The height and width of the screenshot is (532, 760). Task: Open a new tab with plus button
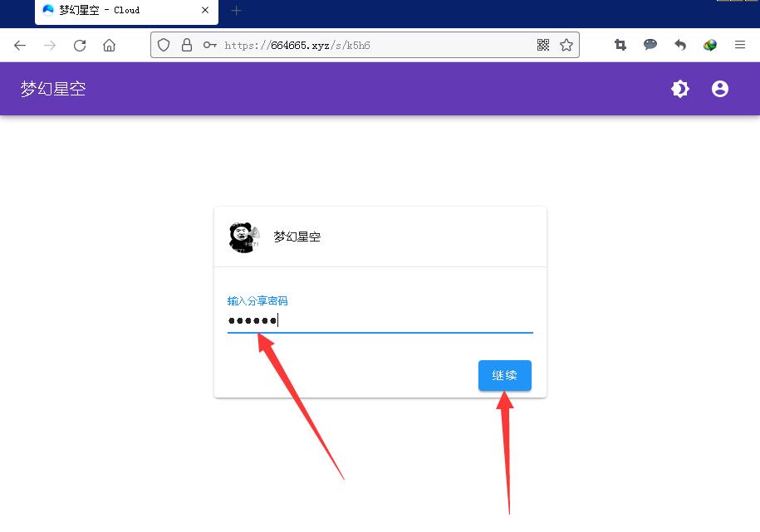click(236, 11)
